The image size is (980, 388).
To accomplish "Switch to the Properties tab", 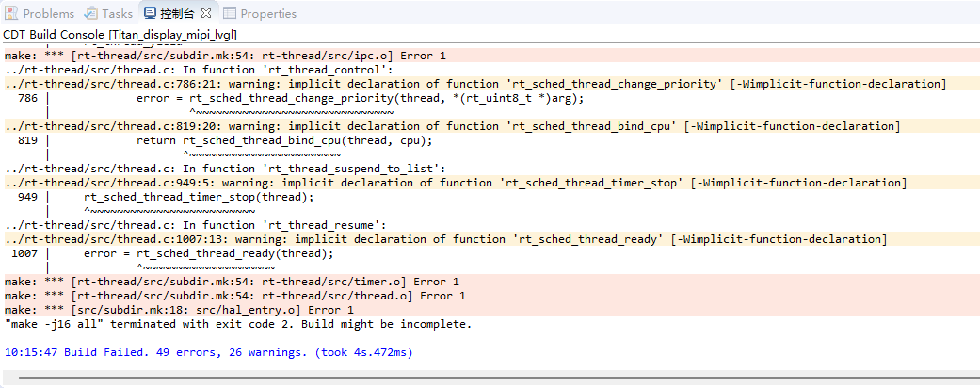I will point(268,13).
